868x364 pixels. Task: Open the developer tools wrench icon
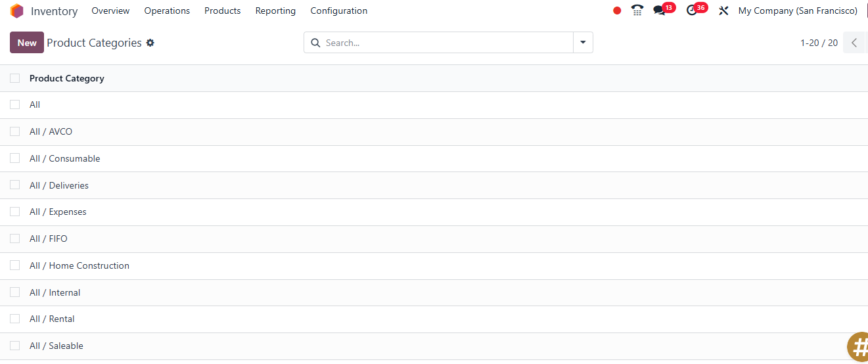click(x=723, y=11)
